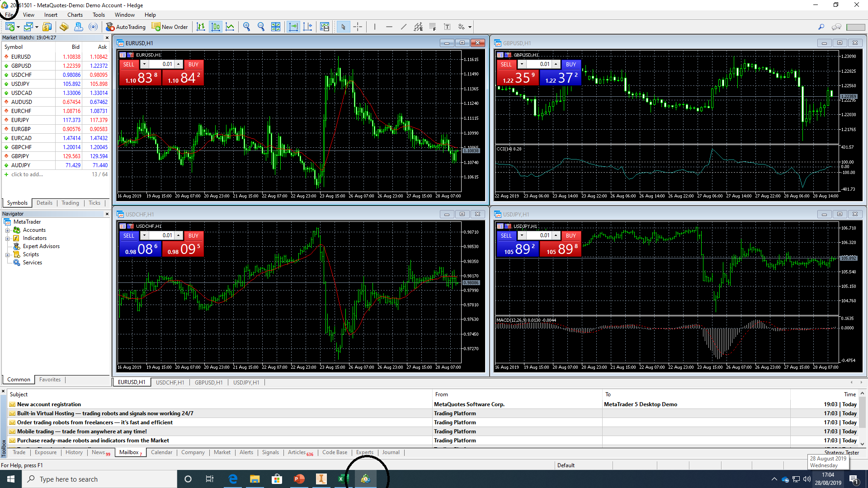Zoom in on the chart
Screen dimensions: 868x488
tap(246, 27)
